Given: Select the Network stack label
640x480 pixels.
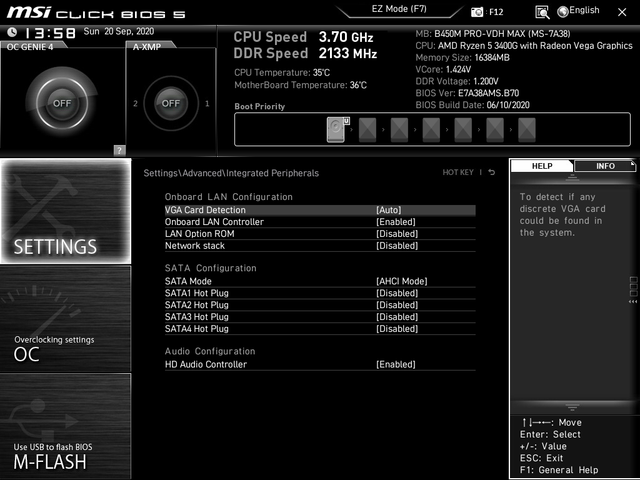Looking at the screenshot, I should 195,245.
